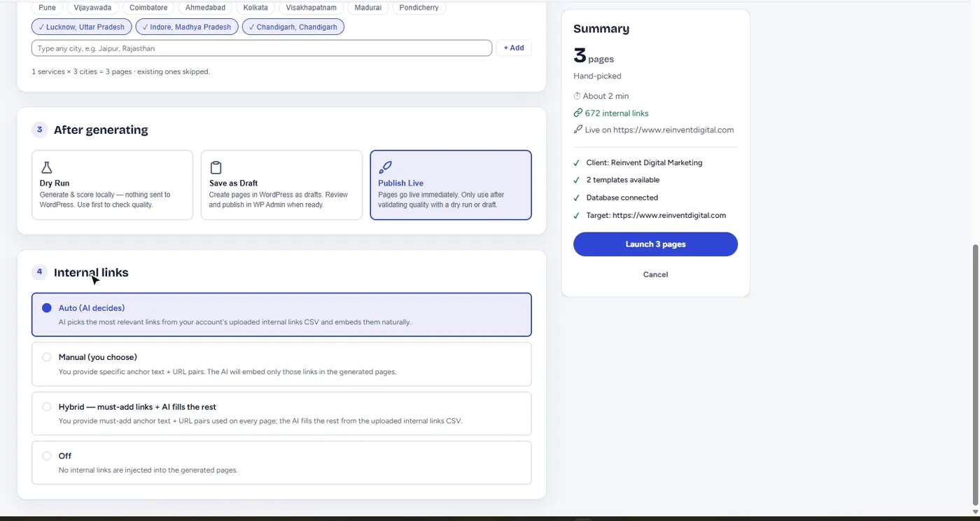Click the About 2 min estimate text
This screenshot has height=521, width=980.
(605, 96)
